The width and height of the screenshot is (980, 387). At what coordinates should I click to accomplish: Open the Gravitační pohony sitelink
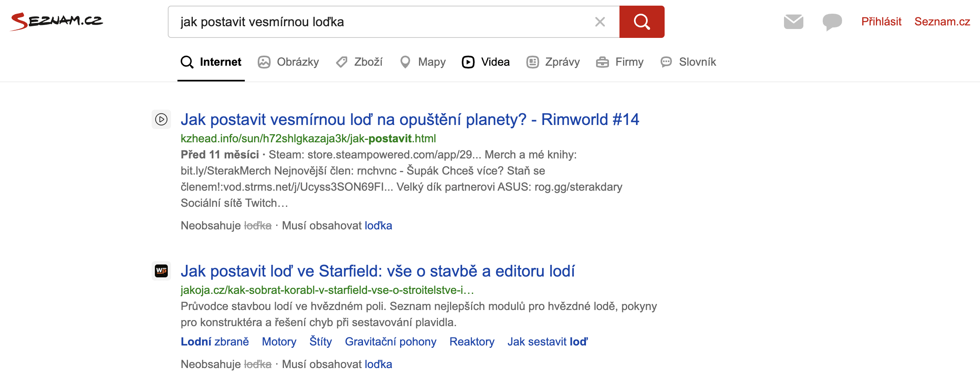[390, 342]
